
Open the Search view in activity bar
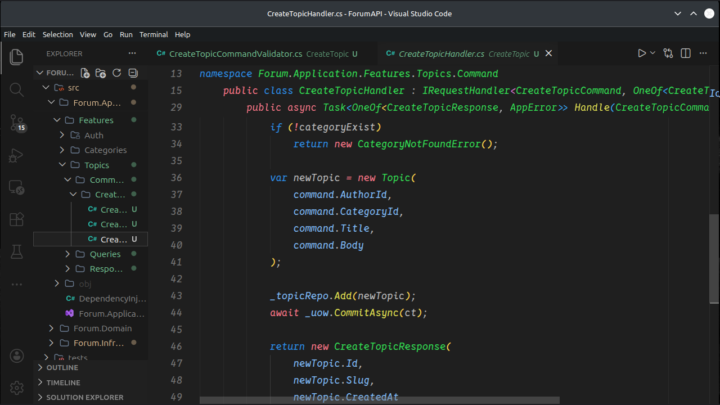(x=16, y=89)
